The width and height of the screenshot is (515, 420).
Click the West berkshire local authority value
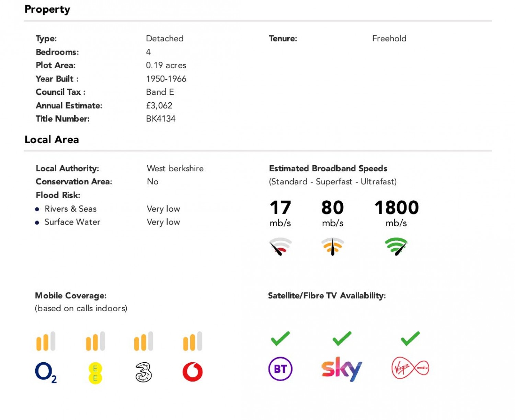(x=175, y=169)
